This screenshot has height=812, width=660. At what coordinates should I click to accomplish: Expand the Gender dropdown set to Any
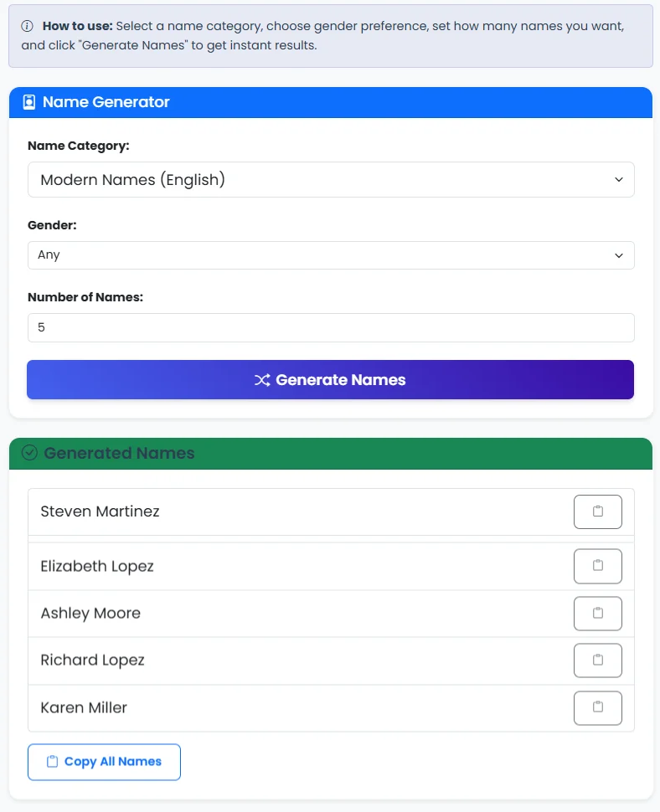(x=331, y=254)
